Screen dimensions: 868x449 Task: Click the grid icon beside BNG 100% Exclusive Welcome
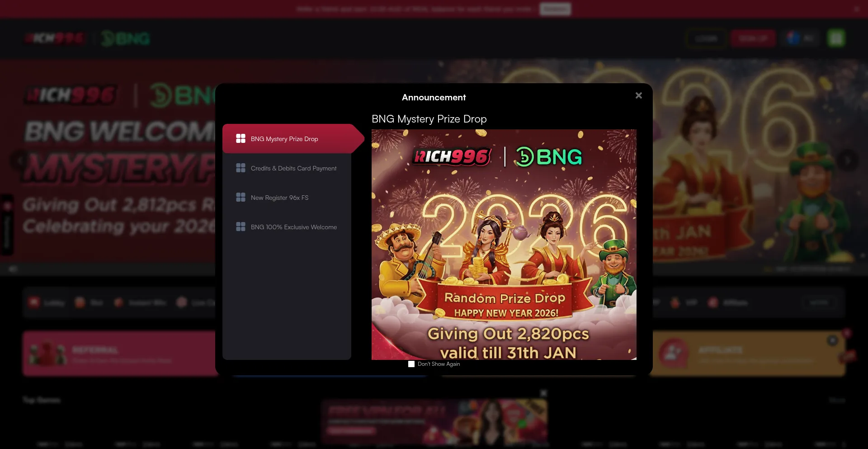pyautogui.click(x=241, y=227)
